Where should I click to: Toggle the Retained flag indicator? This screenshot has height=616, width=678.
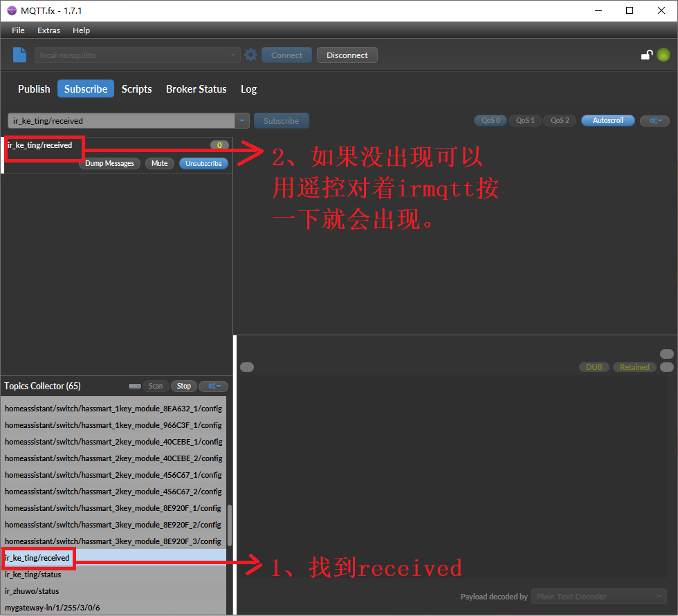634,367
